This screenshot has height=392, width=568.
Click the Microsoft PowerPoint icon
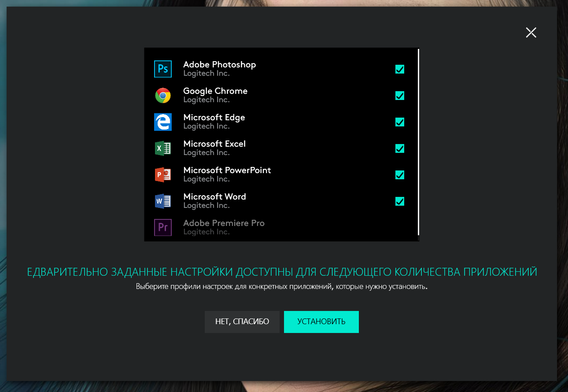[x=162, y=175]
